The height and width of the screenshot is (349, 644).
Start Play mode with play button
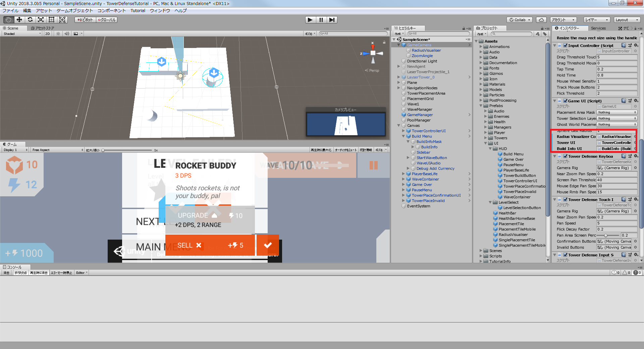pos(310,20)
